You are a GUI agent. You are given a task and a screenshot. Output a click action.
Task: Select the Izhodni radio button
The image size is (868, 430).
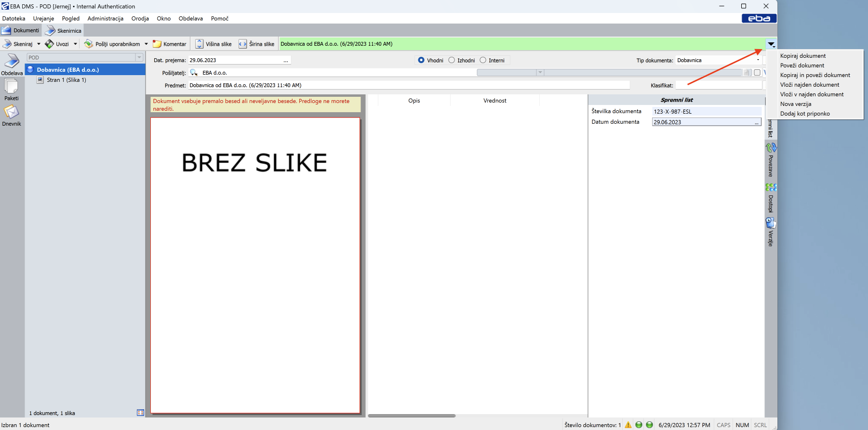(452, 60)
